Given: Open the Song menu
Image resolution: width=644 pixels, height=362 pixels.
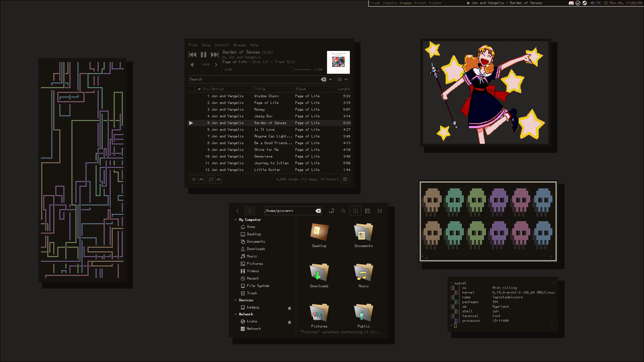Looking at the screenshot, I should pos(206,45).
